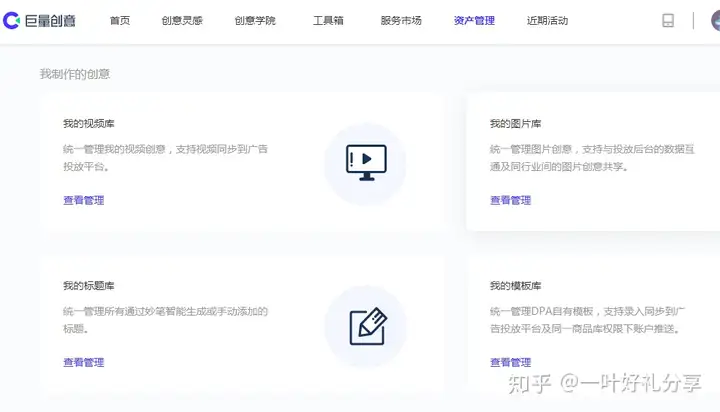Click the 我的视频库 card title
Screen dimensions: 720x412
pyautogui.click(x=89, y=124)
